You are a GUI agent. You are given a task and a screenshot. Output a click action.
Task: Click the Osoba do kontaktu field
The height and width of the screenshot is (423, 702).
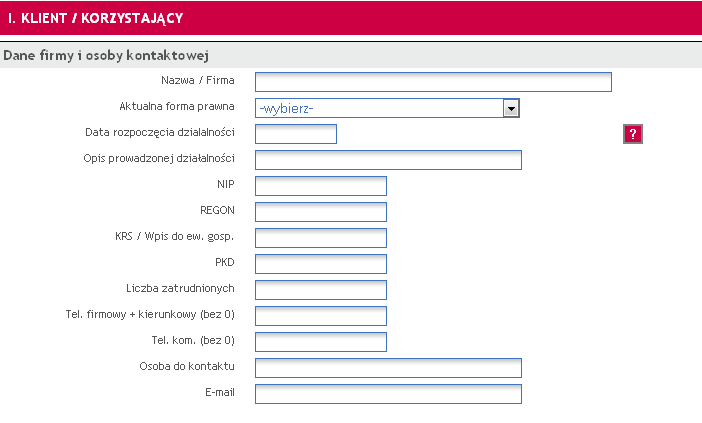point(388,367)
